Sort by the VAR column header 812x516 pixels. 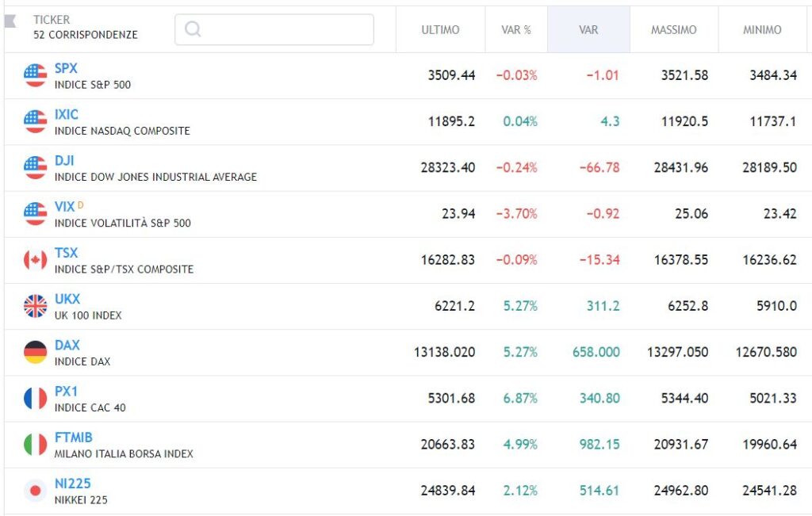coord(588,29)
